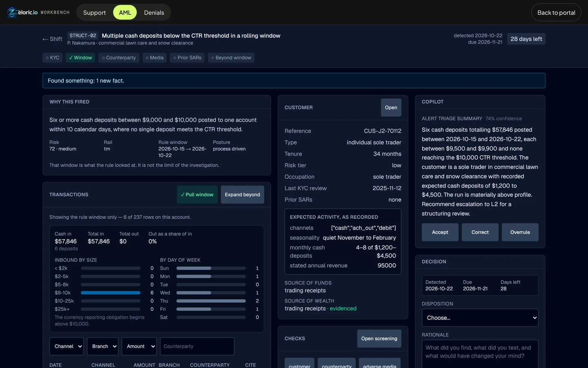Click the Thu day-of-week bar
This screenshot has width=588, height=368.
point(211,301)
